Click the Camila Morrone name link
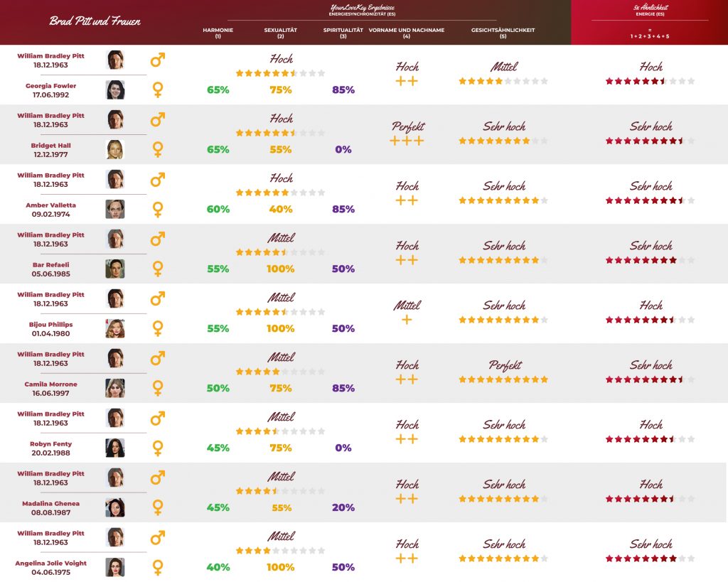This screenshot has height=582, width=728. coord(50,384)
